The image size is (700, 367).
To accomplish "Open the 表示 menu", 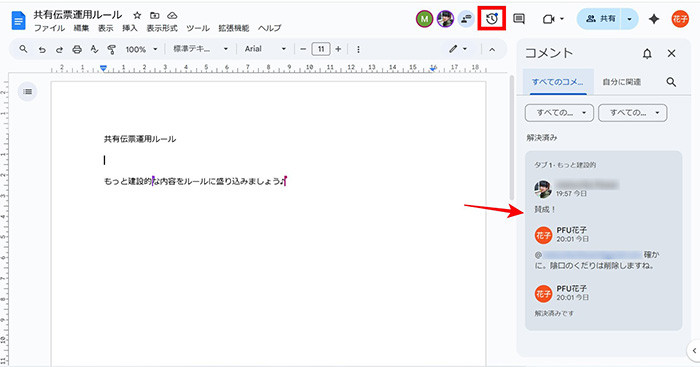I will [x=105, y=28].
